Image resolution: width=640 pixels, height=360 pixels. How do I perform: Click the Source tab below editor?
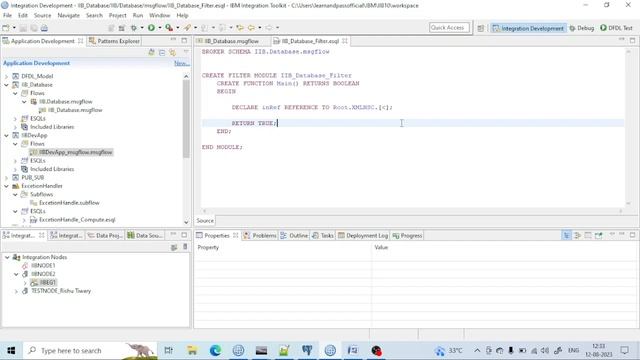point(205,220)
